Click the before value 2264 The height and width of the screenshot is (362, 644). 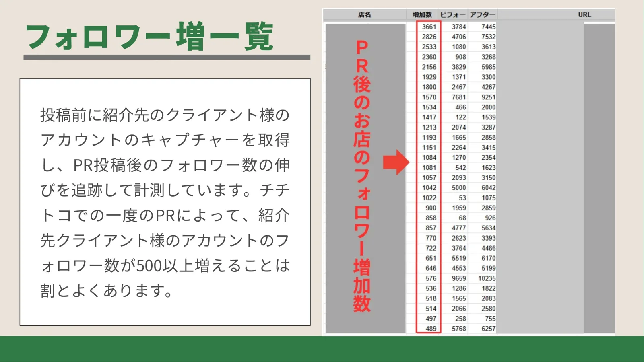(x=459, y=147)
